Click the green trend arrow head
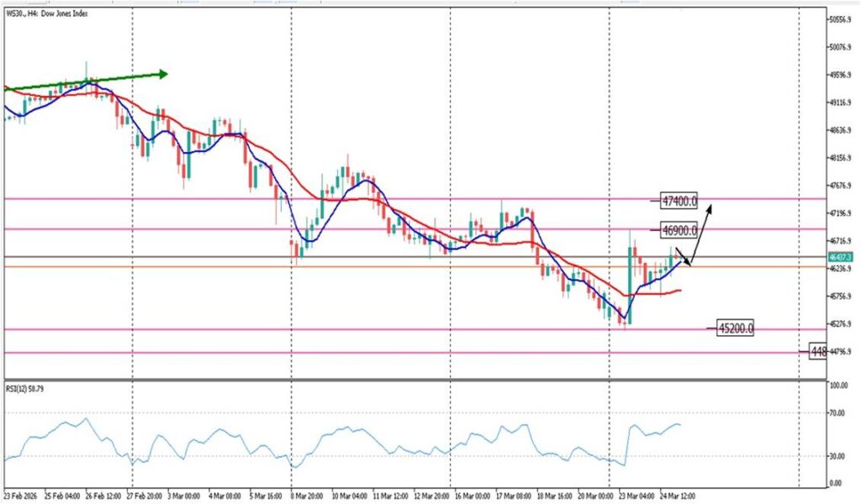Image resolution: width=861 pixels, height=504 pixels. coord(163,74)
